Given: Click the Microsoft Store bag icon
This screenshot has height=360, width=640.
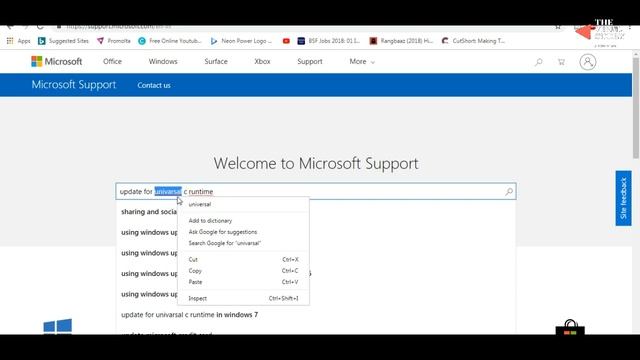Looking at the screenshot, I should (x=570, y=327).
